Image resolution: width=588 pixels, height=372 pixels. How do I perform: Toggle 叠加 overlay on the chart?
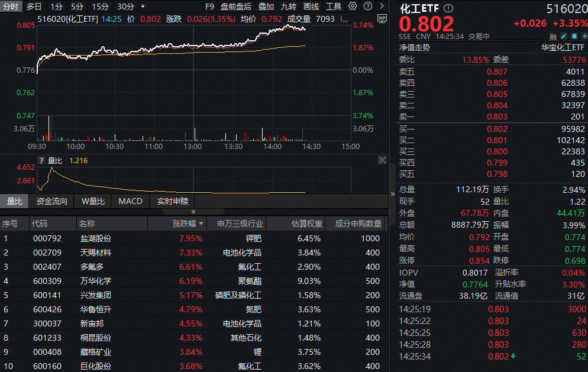(266, 7)
